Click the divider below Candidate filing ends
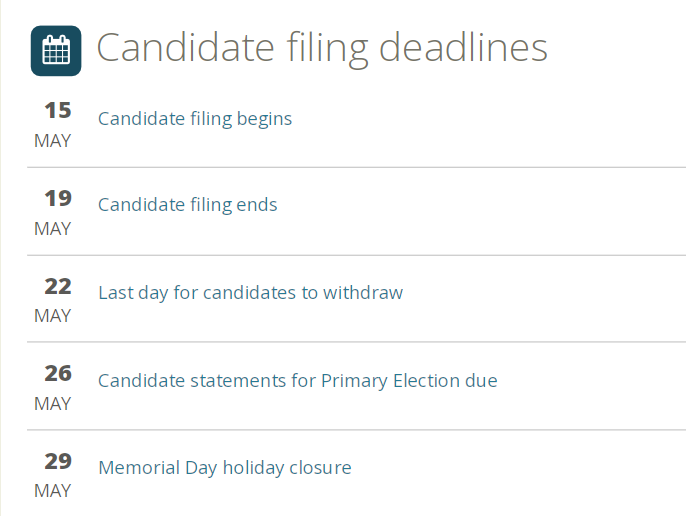 357,255
